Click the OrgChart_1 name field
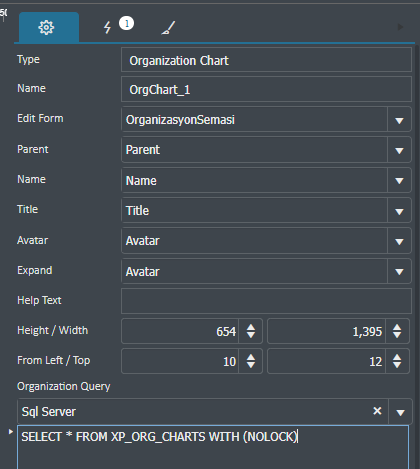The image size is (420, 469). coord(266,89)
